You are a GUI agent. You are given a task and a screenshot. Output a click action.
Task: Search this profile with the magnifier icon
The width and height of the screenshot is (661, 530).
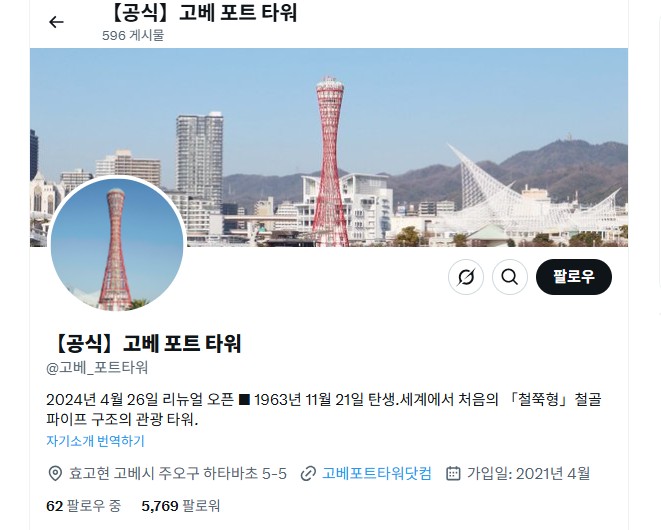510,277
